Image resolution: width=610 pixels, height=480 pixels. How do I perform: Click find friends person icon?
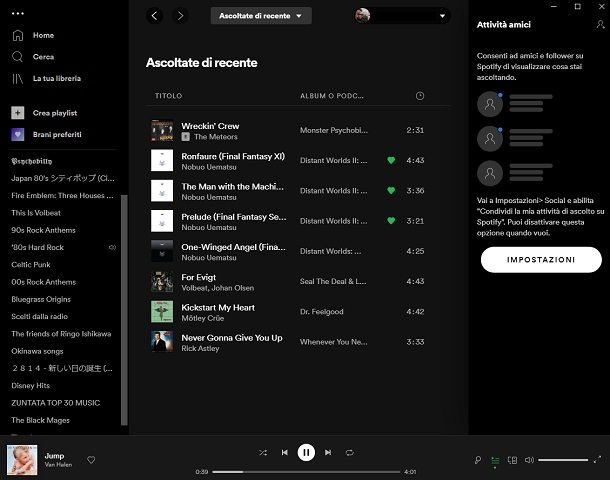point(600,25)
